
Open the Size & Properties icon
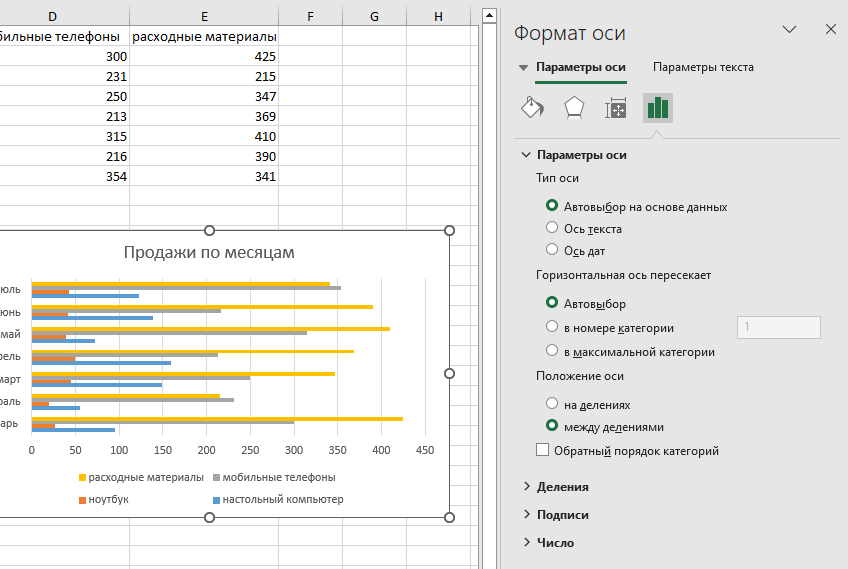[616, 108]
